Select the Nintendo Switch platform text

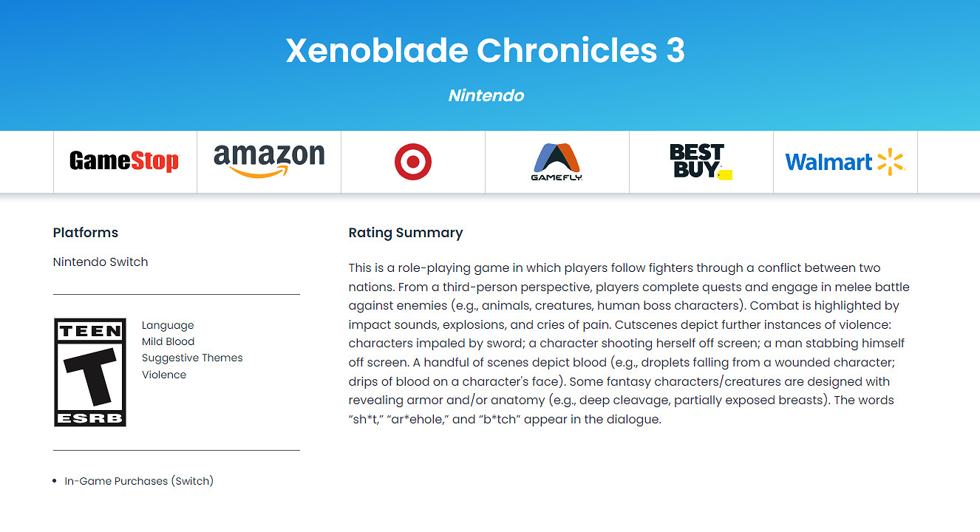pos(101,262)
